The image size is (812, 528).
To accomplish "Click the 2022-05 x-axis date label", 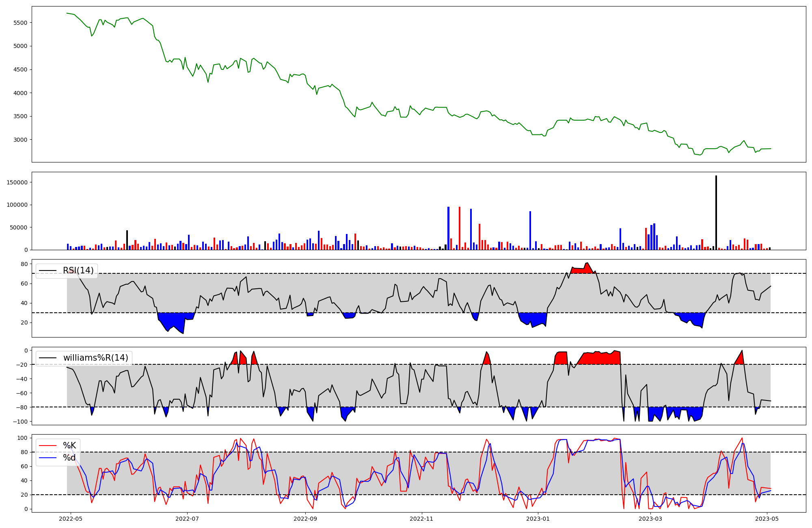I will pos(71,519).
